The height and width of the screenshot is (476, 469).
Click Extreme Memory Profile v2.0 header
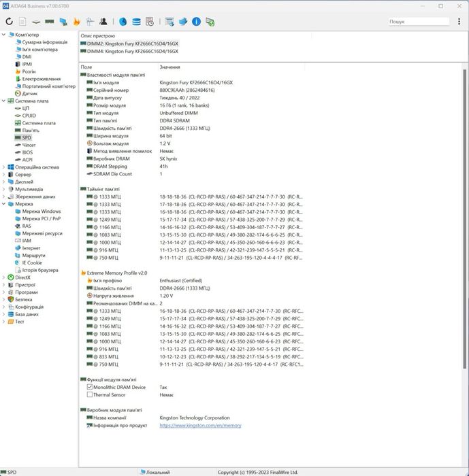click(x=117, y=273)
